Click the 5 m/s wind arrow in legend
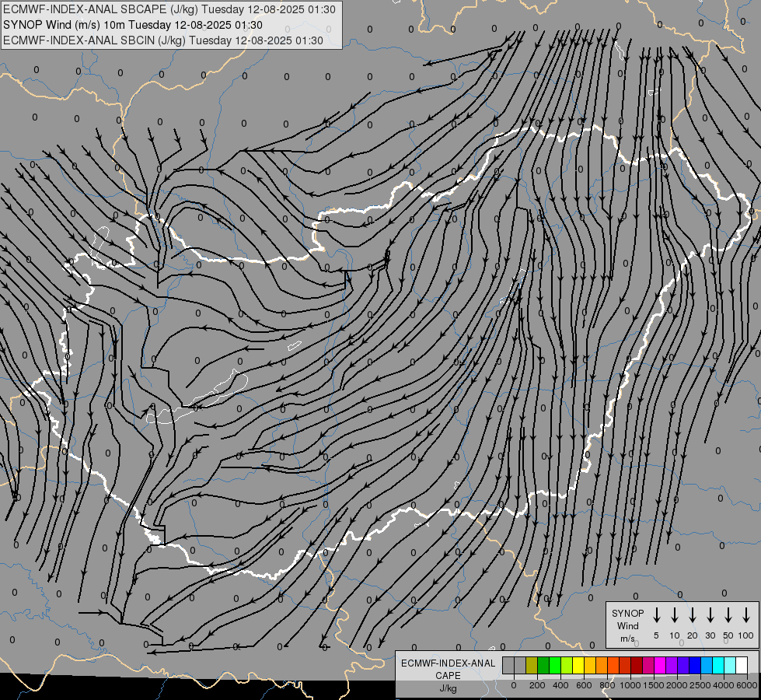 pyautogui.click(x=656, y=615)
